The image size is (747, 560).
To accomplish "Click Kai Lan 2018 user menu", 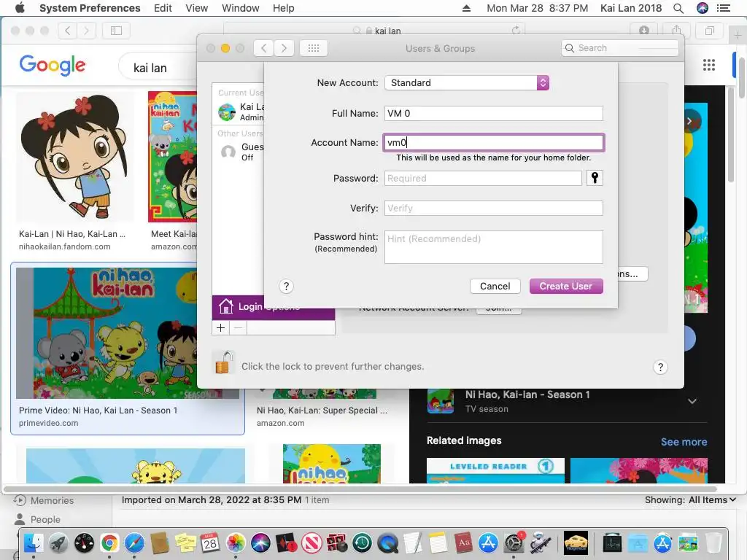I will pyautogui.click(x=631, y=8).
